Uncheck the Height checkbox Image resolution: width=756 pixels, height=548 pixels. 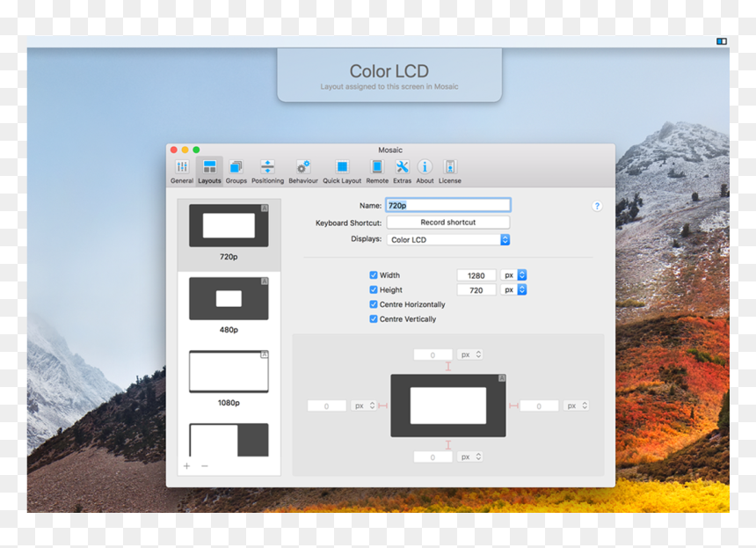(374, 289)
